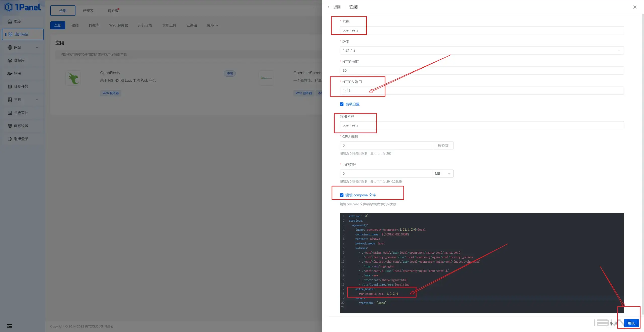Screen dimensions: 644x332
Task: Click the 网站 globe icon
Action: tap(10, 48)
